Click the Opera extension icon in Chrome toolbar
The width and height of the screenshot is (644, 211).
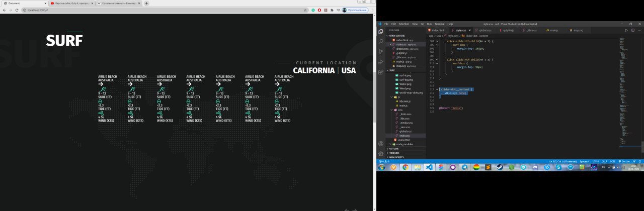pos(319,10)
